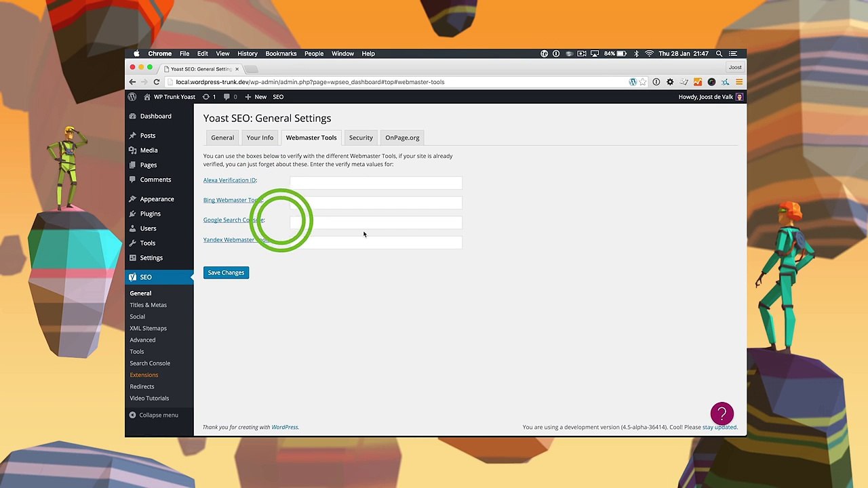
Task: Click the stay updated link
Action: (719, 427)
